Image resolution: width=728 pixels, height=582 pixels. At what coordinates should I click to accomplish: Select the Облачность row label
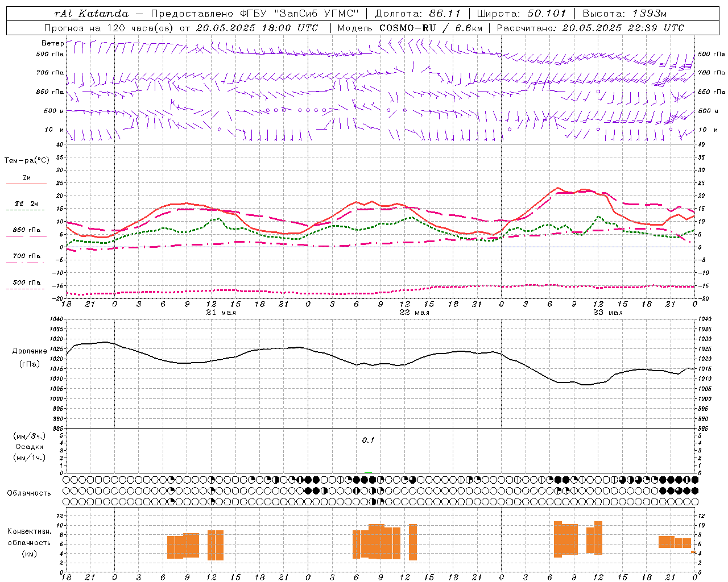(29, 493)
